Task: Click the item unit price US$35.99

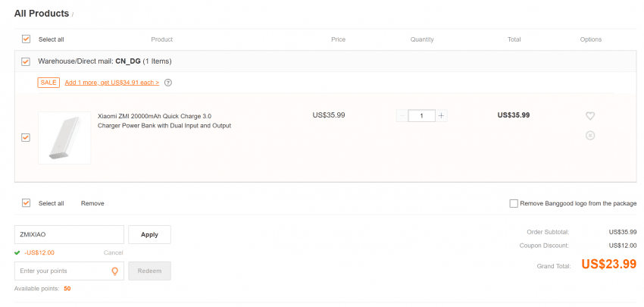Action: [329, 115]
